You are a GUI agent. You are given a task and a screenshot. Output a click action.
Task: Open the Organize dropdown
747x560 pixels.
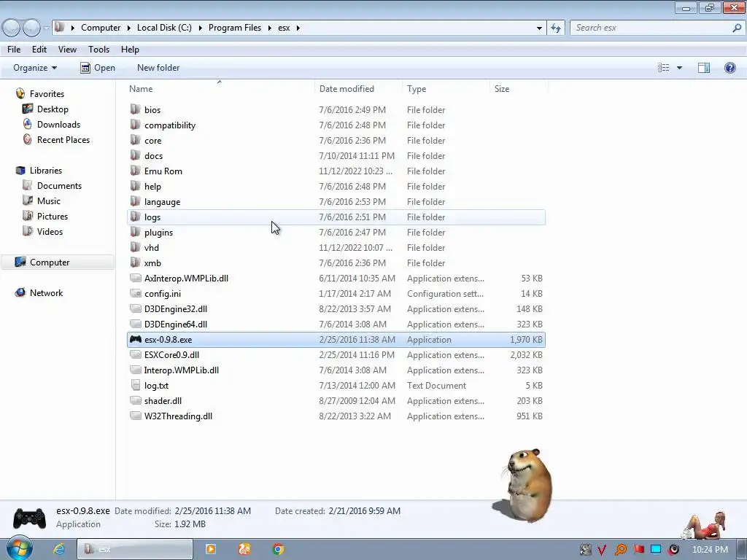tap(35, 68)
